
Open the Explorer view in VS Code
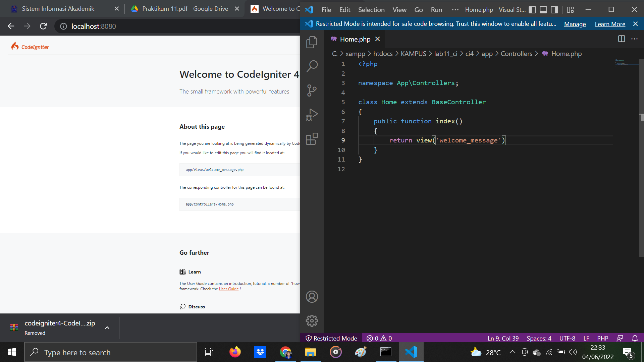coord(312,42)
